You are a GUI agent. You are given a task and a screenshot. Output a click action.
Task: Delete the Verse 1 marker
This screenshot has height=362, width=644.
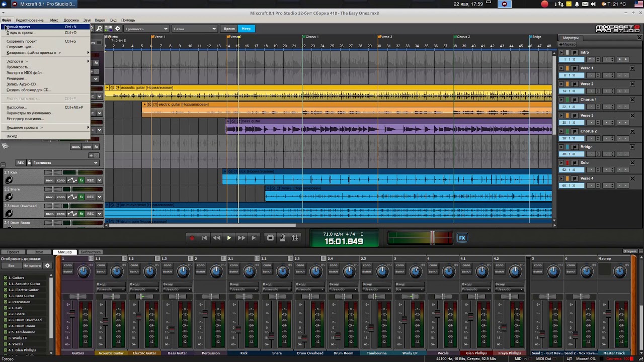(632, 68)
